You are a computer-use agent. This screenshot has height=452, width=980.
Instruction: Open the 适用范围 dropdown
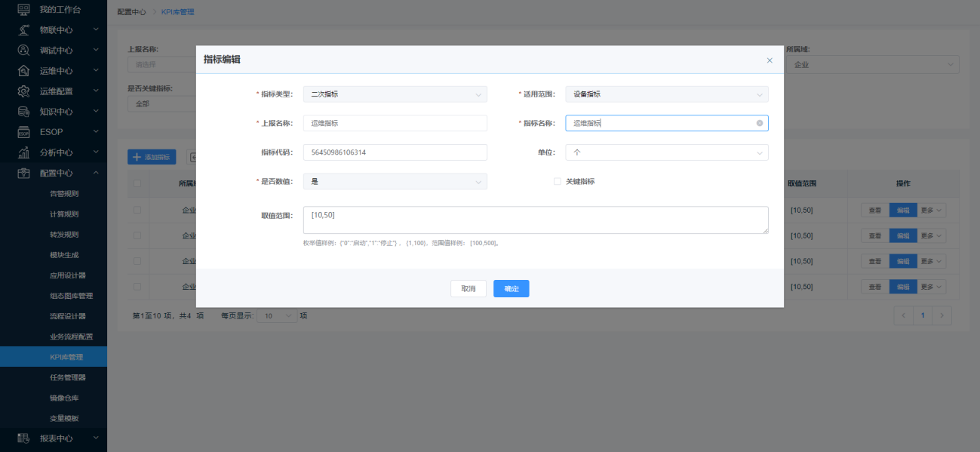click(666, 94)
